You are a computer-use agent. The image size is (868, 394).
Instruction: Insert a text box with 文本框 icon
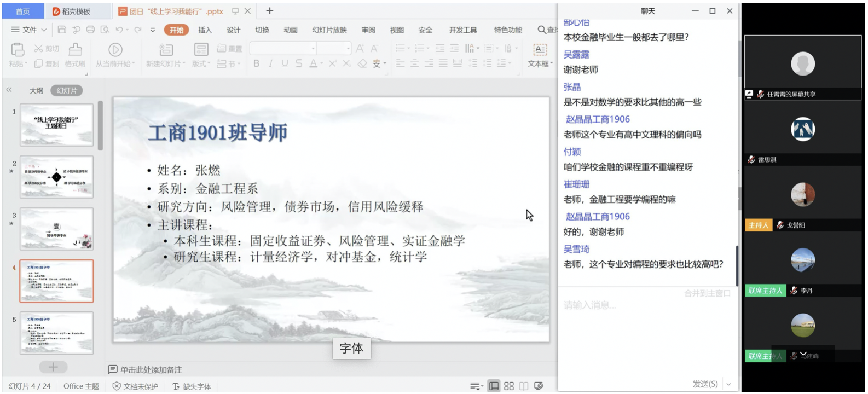tap(540, 50)
